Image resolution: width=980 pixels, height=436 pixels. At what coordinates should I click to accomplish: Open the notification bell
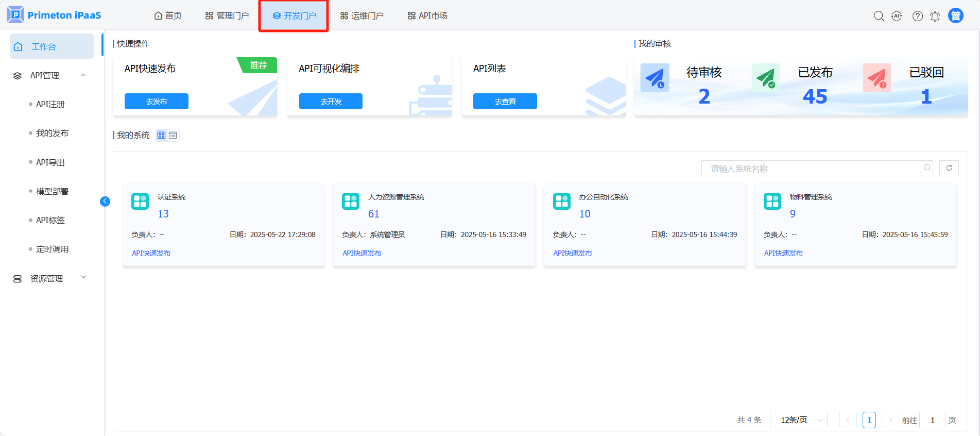[x=935, y=16]
